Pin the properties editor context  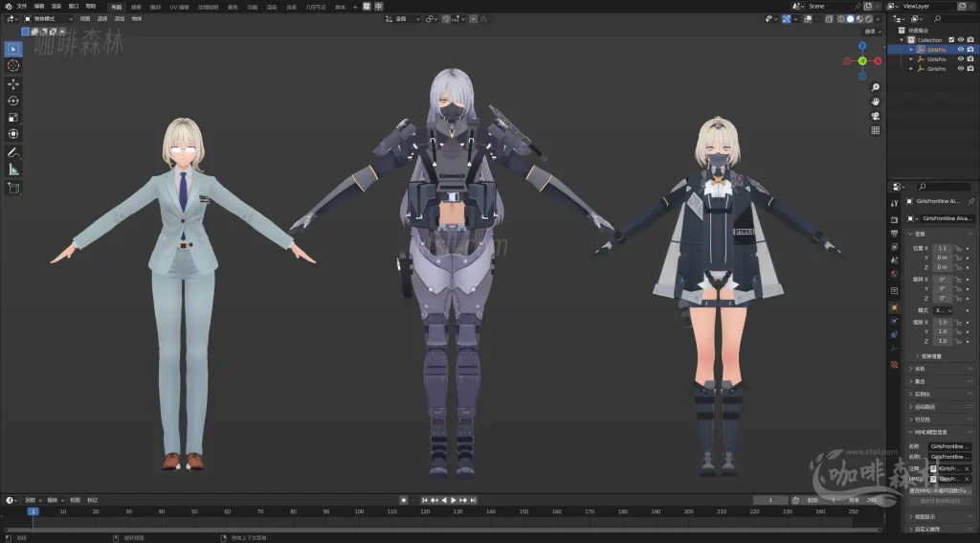[970, 201]
